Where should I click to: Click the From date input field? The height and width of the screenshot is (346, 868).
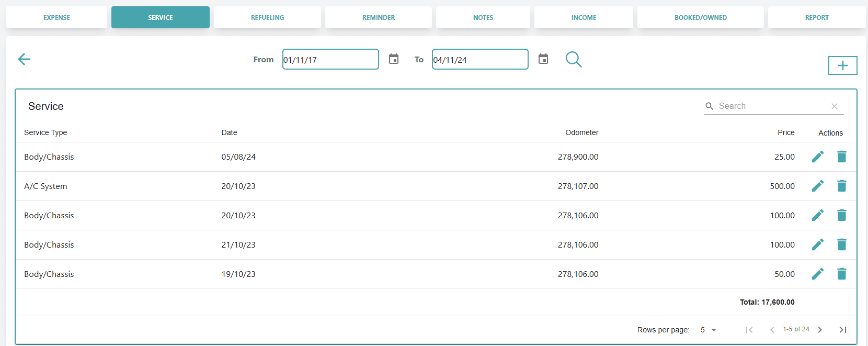coord(330,60)
